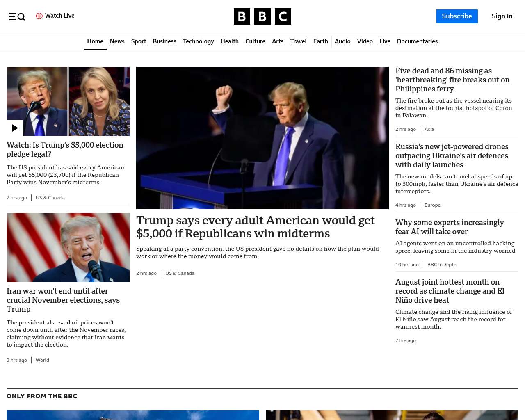This screenshot has height=420, width=525.
Task: Go to the Documentaries tab
Action: click(417, 41)
